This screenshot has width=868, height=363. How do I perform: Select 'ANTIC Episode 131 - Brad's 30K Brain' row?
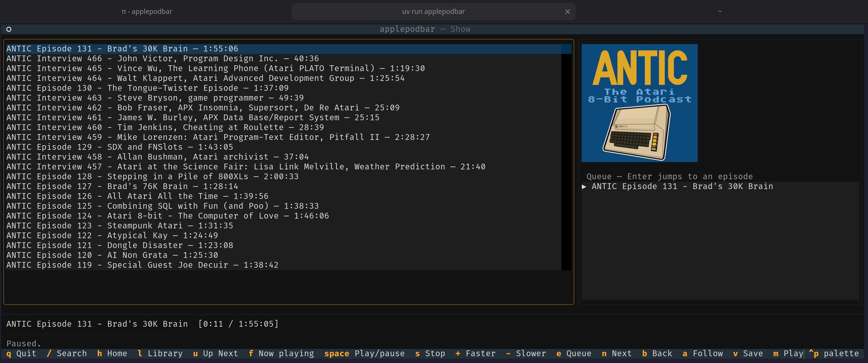(284, 49)
